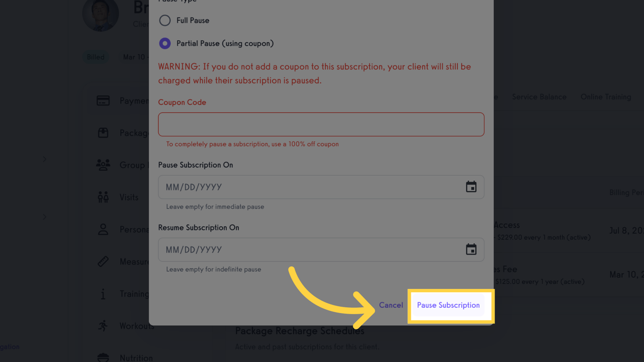The width and height of the screenshot is (644, 362).
Task: Open the Online Training tab
Action: point(606,97)
